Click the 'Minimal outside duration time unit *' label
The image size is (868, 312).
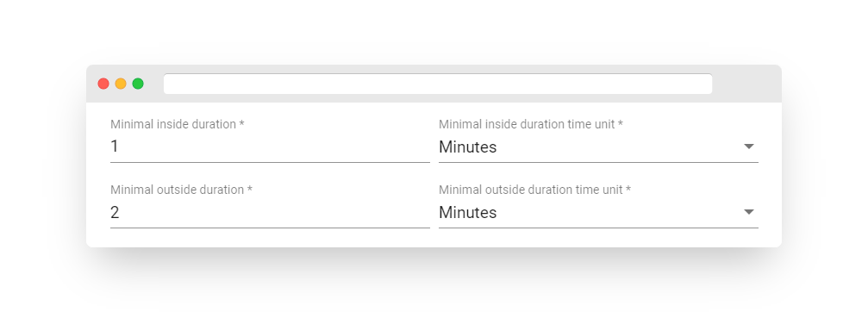point(534,190)
